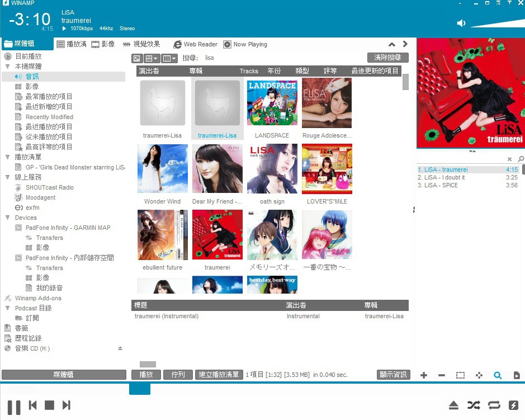Click the playlist misc options icon

[x=479, y=375]
